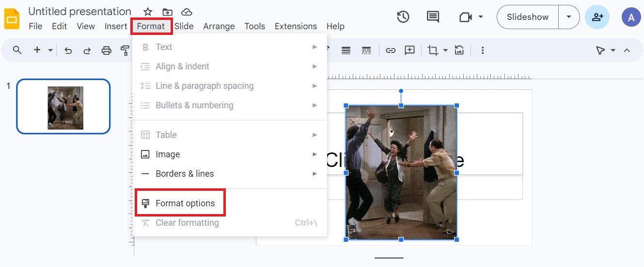Close the open Format menu
644x267 pixels.
point(151,26)
